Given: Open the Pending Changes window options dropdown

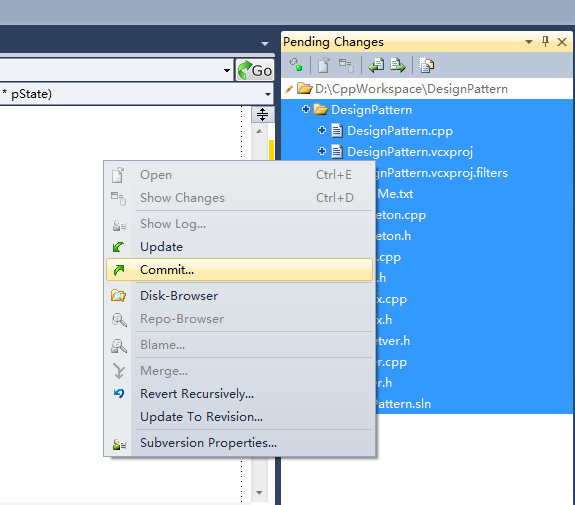Looking at the screenshot, I should click(x=529, y=42).
